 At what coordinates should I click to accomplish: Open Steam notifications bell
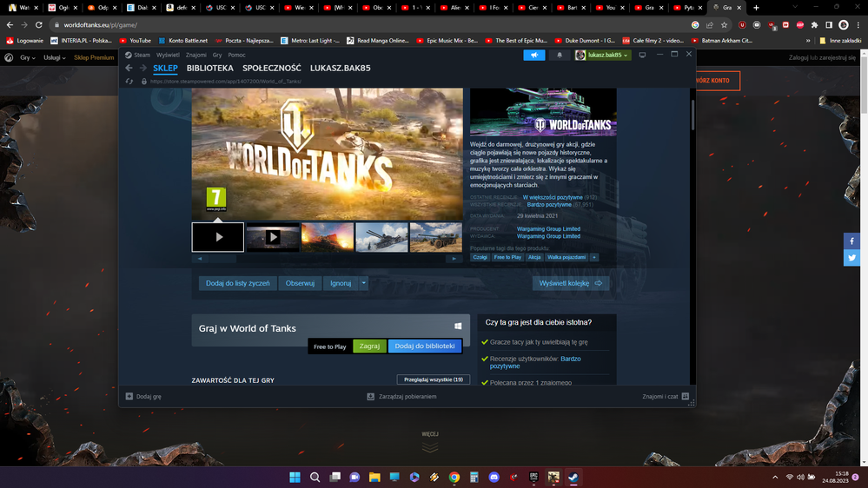pyautogui.click(x=559, y=55)
